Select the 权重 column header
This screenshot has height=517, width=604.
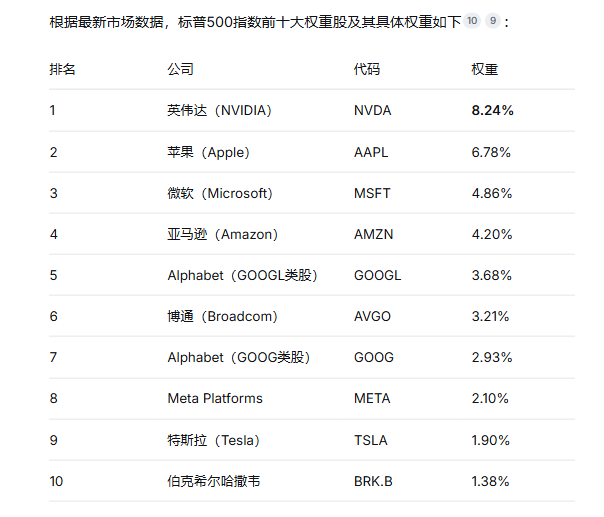tap(485, 69)
